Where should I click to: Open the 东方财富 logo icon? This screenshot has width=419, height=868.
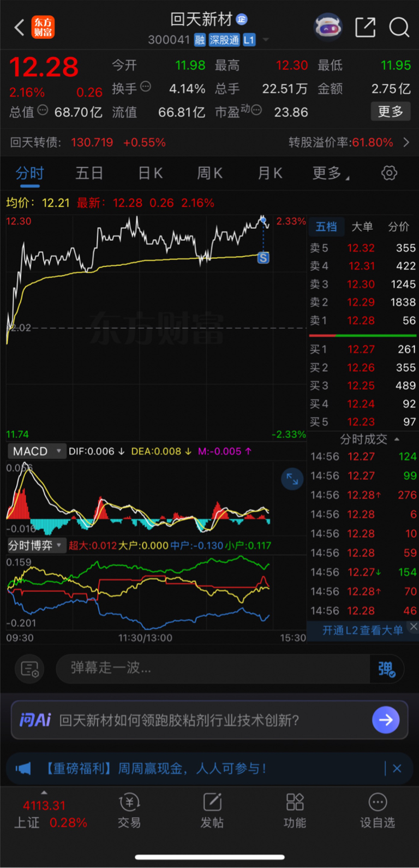pos(43,27)
